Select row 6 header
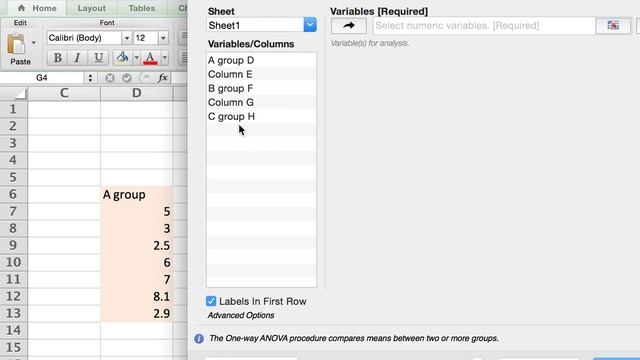 [13, 194]
